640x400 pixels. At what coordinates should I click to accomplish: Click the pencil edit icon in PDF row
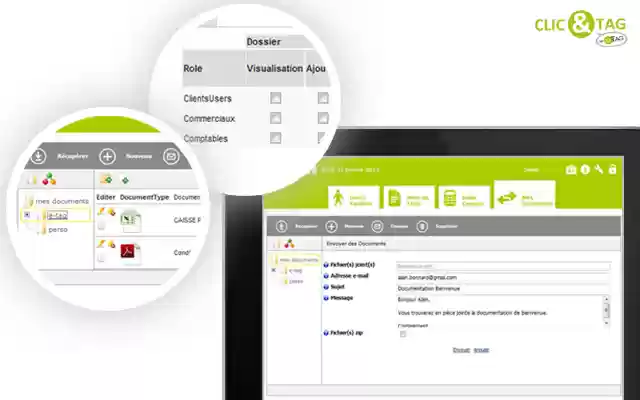pyautogui.click(x=102, y=244)
